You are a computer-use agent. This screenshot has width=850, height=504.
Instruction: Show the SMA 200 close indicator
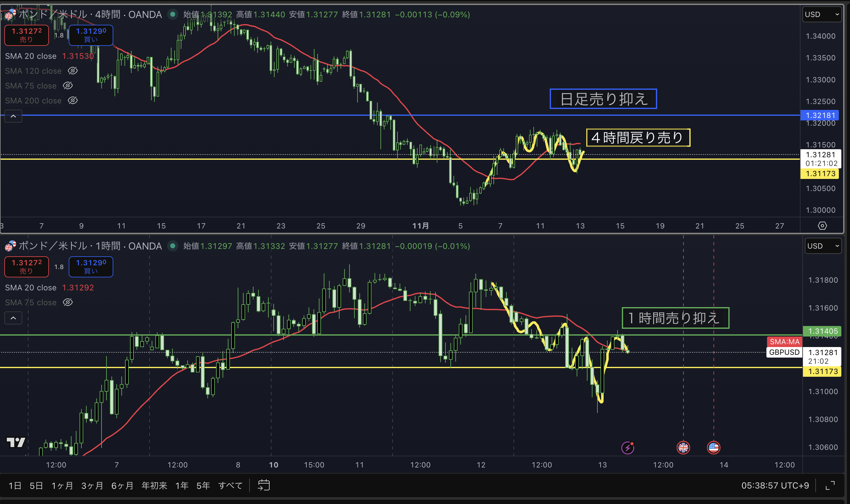[73, 101]
